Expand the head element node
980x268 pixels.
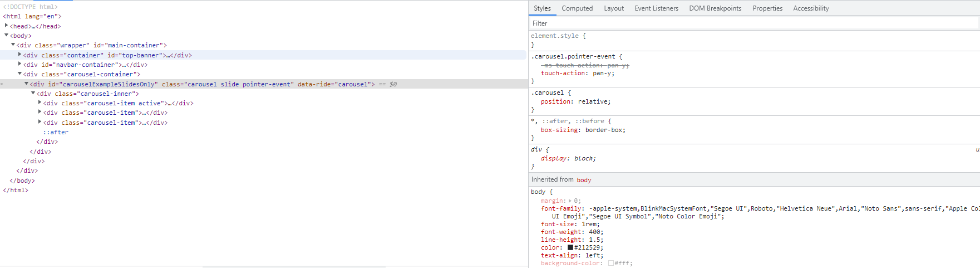point(6,26)
